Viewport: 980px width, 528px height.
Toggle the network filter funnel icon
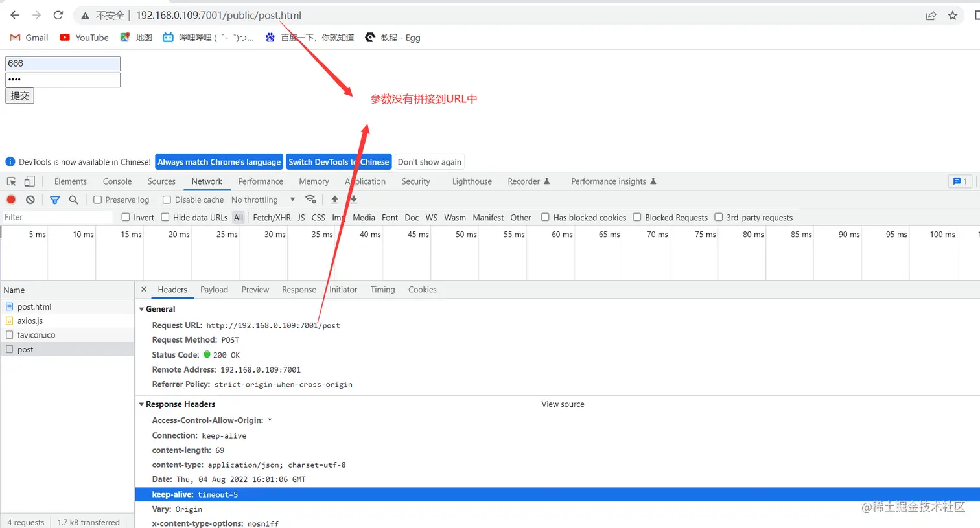(54, 200)
